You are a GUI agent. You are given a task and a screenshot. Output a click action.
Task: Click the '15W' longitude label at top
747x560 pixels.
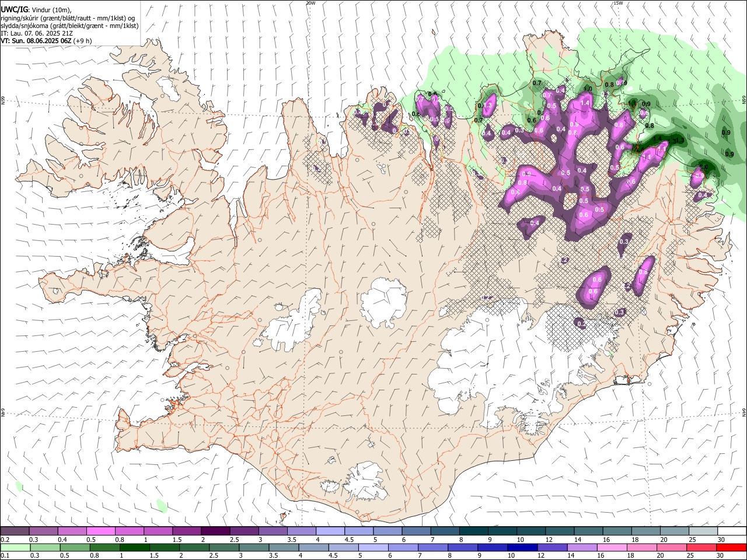pyautogui.click(x=618, y=3)
